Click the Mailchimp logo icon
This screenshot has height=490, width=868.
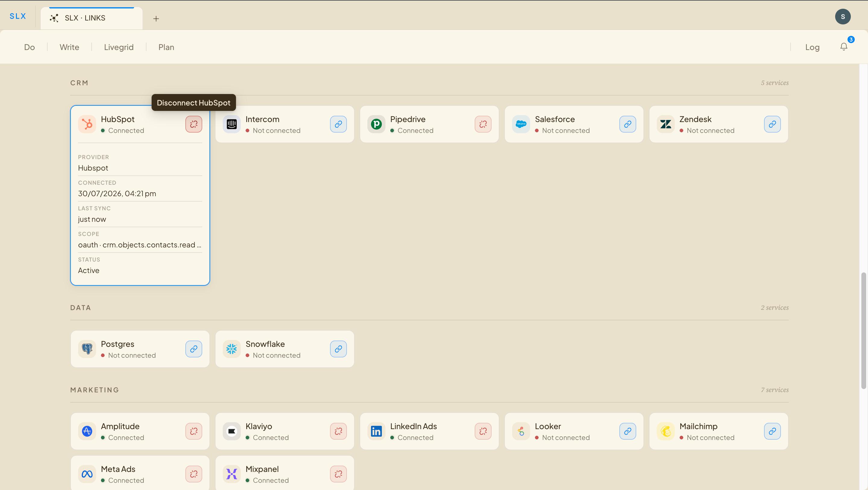click(666, 431)
